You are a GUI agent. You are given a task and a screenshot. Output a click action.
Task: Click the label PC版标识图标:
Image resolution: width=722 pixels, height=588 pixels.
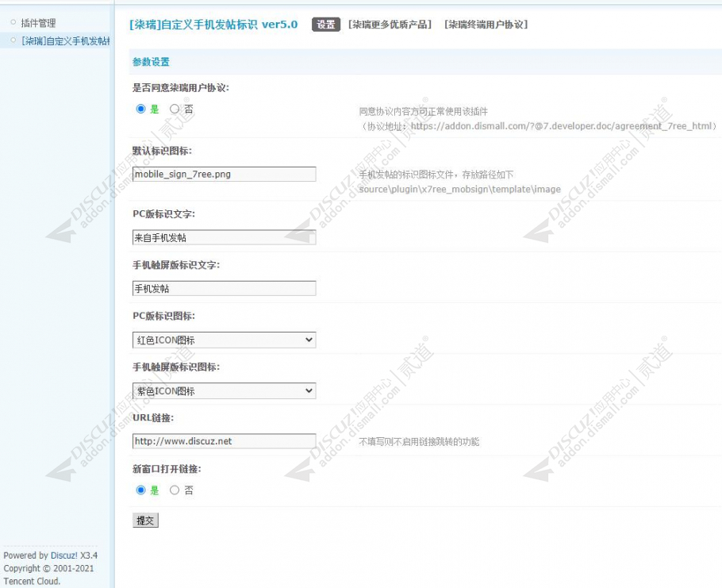tap(164, 317)
